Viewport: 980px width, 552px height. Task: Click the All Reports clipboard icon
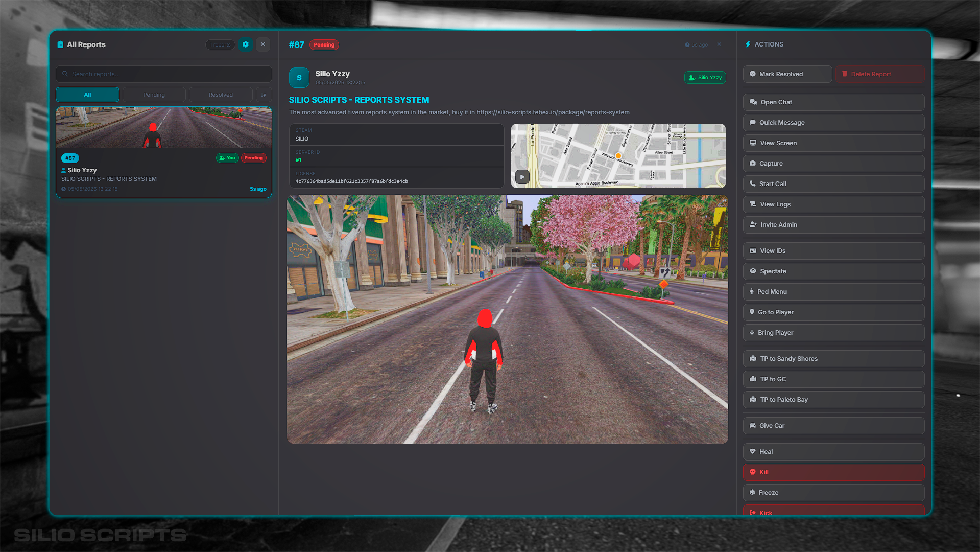(61, 44)
